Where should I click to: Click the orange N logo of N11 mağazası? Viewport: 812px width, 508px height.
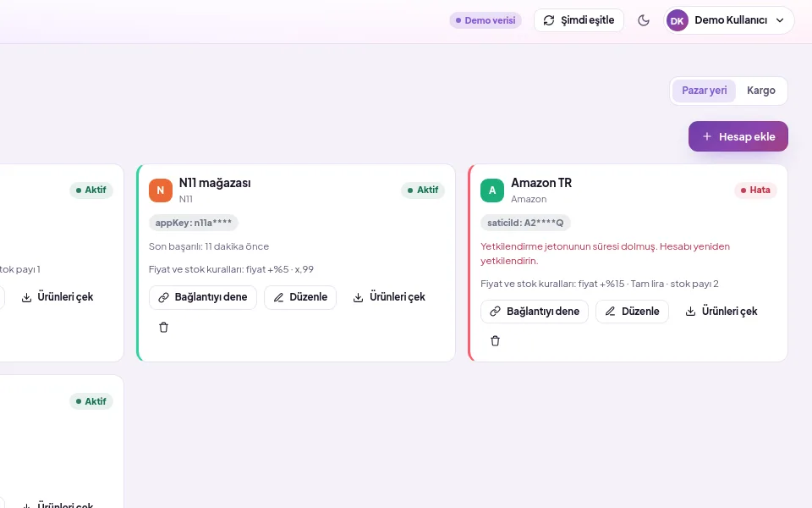pyautogui.click(x=161, y=190)
